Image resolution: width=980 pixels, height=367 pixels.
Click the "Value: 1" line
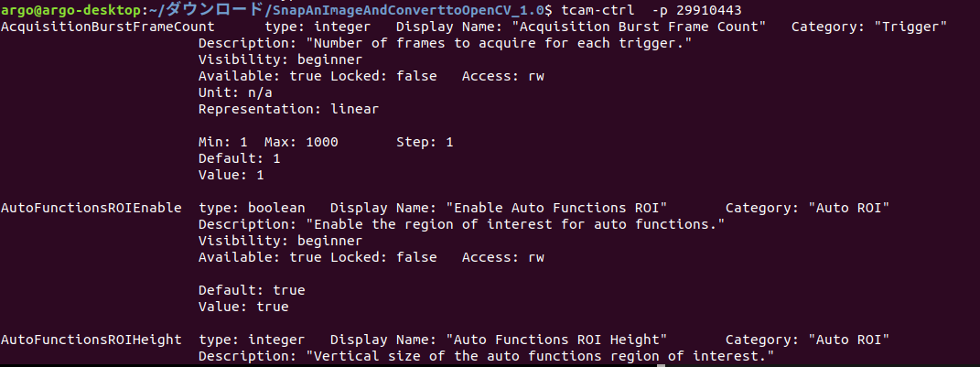[231, 175]
